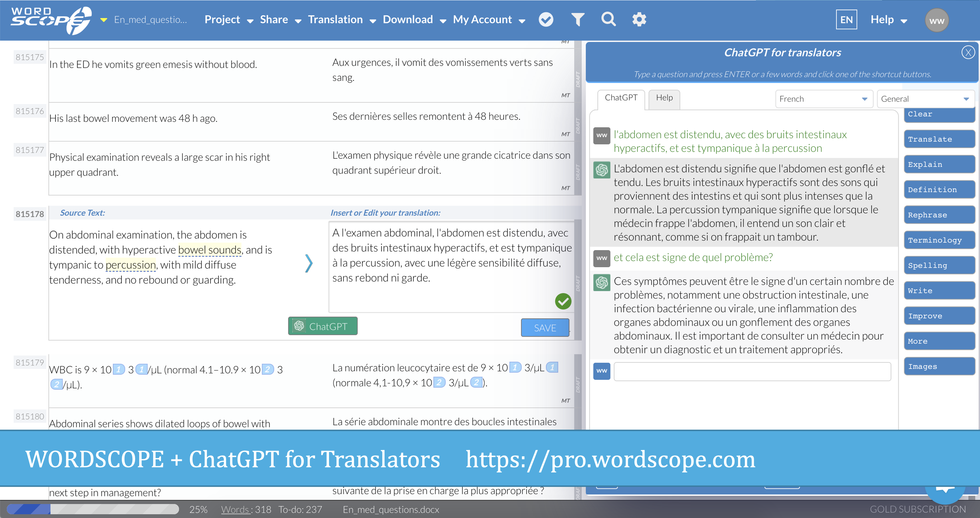The width and height of the screenshot is (980, 518).
Task: Click the Spelling shortcut button
Action: [x=939, y=266]
